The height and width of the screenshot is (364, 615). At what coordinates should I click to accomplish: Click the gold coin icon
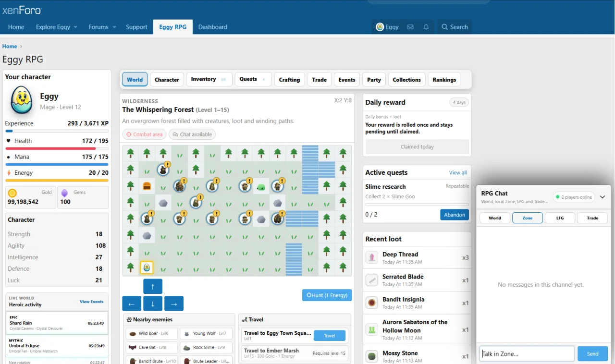point(12,193)
